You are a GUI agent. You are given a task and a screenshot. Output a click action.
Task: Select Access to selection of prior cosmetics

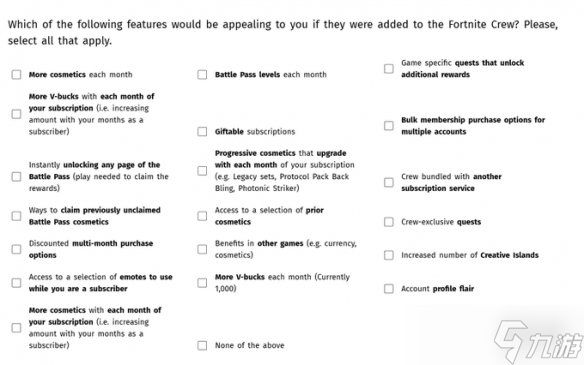(202, 216)
